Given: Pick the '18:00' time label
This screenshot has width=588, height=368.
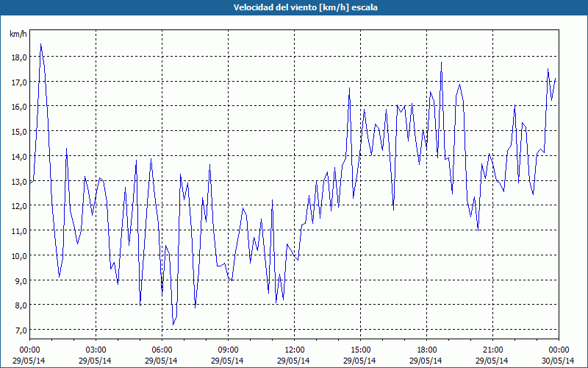Looking at the screenshot, I should click(x=426, y=350).
